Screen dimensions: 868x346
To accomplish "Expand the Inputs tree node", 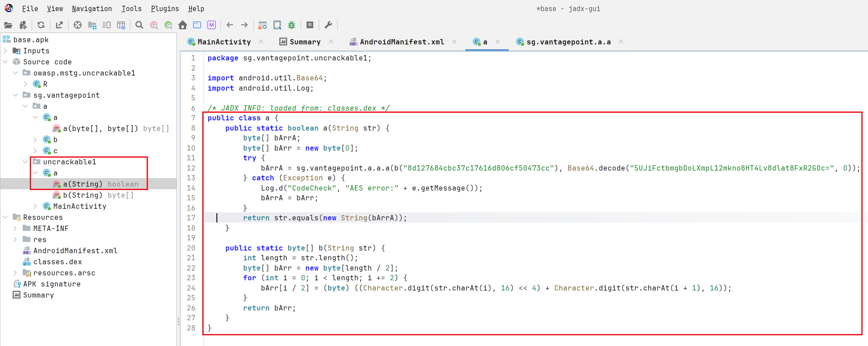I will (x=5, y=51).
